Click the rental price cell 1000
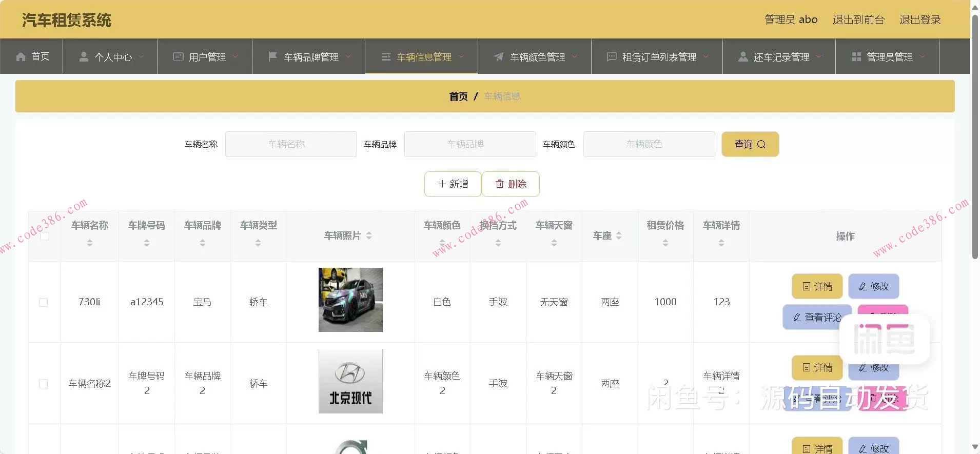980x454 pixels. (665, 302)
